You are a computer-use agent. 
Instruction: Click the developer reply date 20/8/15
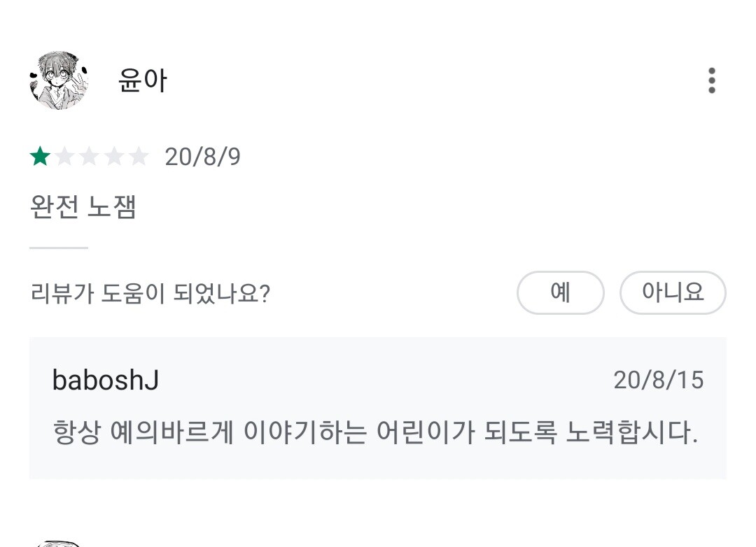(x=658, y=380)
